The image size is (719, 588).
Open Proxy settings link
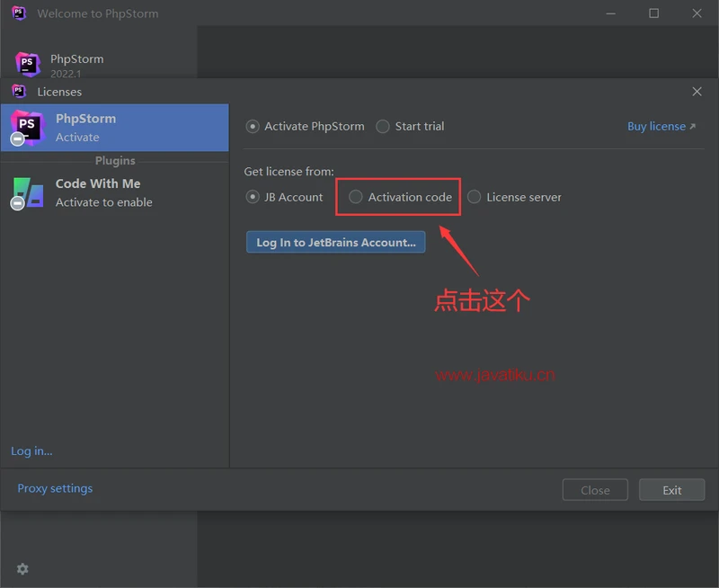(x=55, y=489)
